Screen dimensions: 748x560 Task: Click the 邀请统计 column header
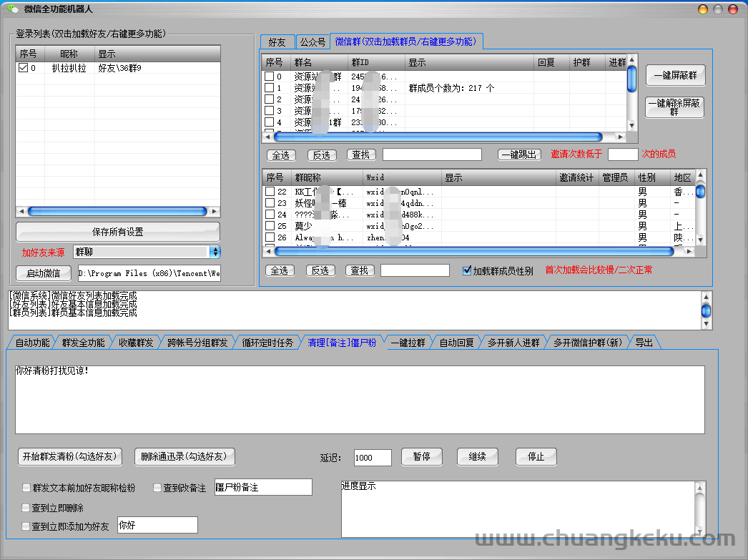click(577, 177)
